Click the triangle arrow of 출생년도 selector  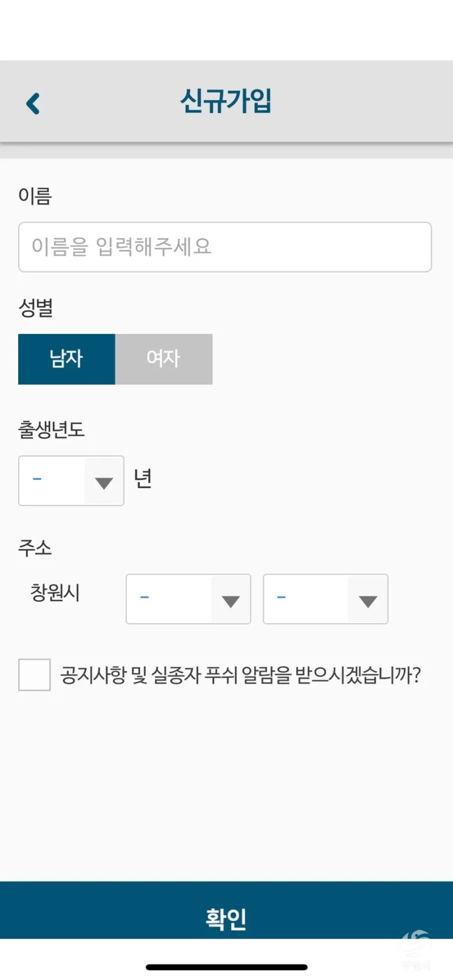104,483
